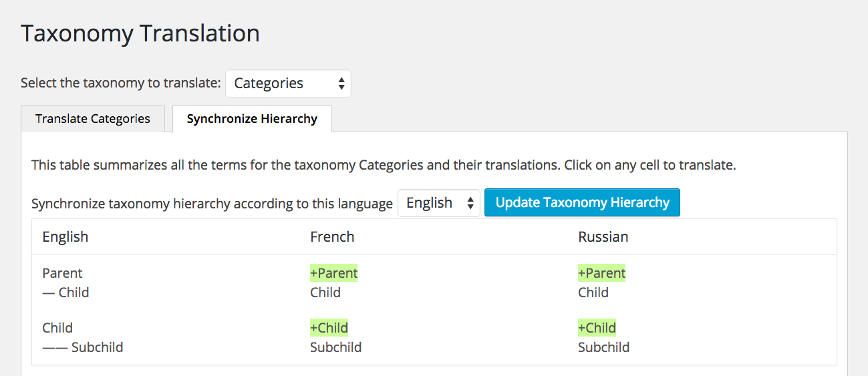Click the Russian Subchild cell
868x376 pixels.
604,347
